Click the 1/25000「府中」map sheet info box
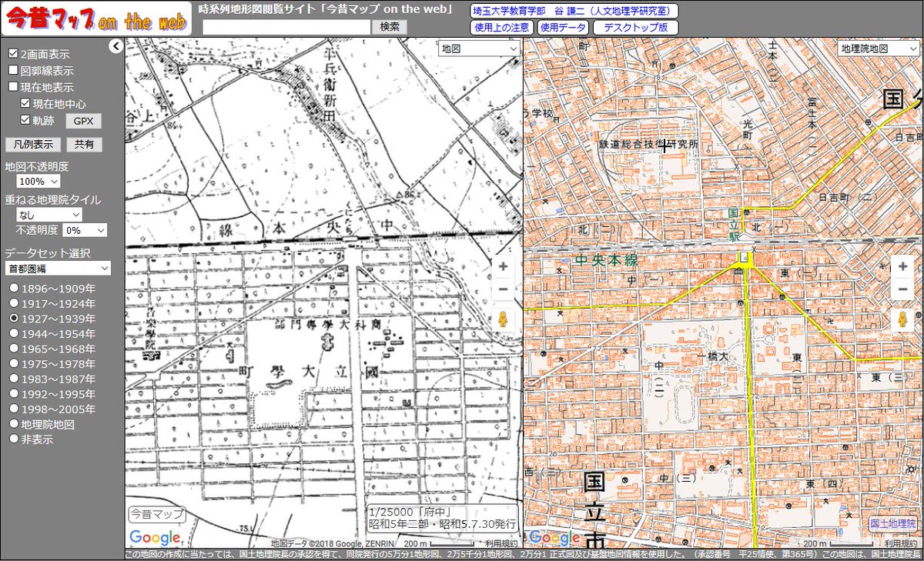Image resolution: width=924 pixels, height=561 pixels. point(443,518)
